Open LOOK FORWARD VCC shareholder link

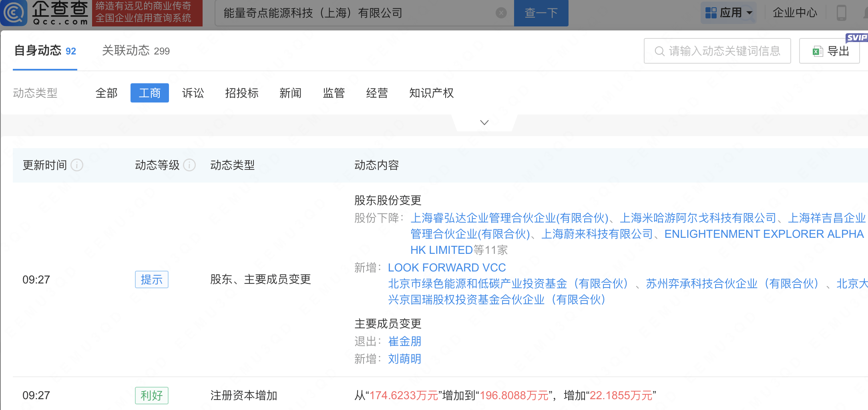[x=447, y=267]
